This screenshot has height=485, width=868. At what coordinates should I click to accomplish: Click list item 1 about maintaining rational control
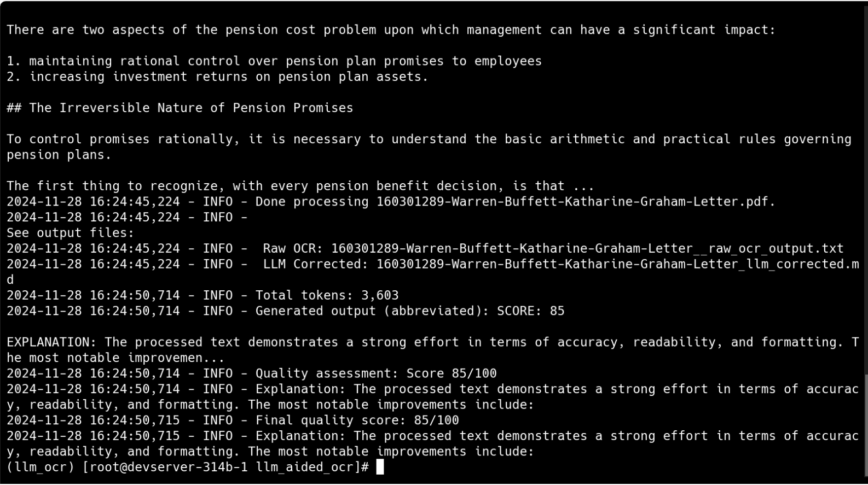pyautogui.click(x=274, y=61)
